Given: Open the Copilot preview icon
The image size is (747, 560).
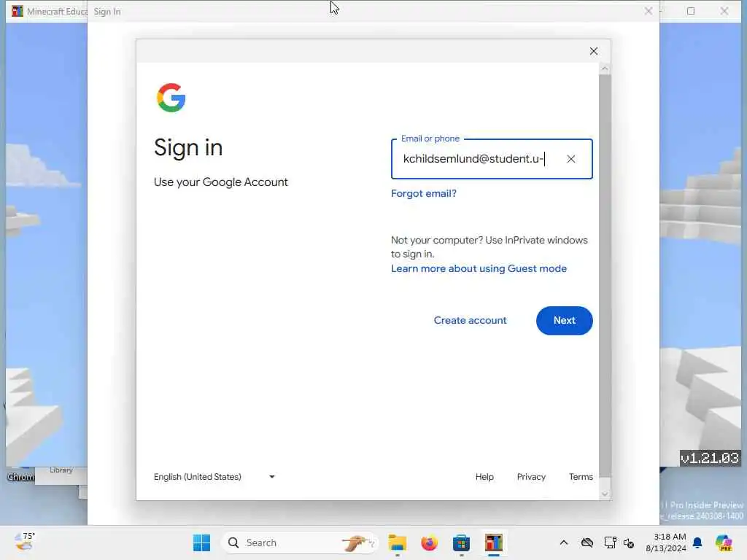Looking at the screenshot, I should [723, 542].
